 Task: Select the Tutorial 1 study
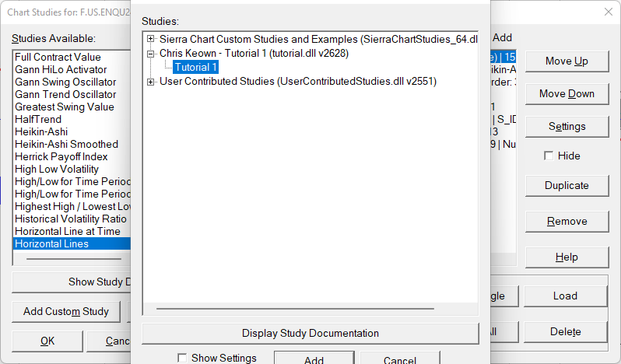click(x=195, y=68)
